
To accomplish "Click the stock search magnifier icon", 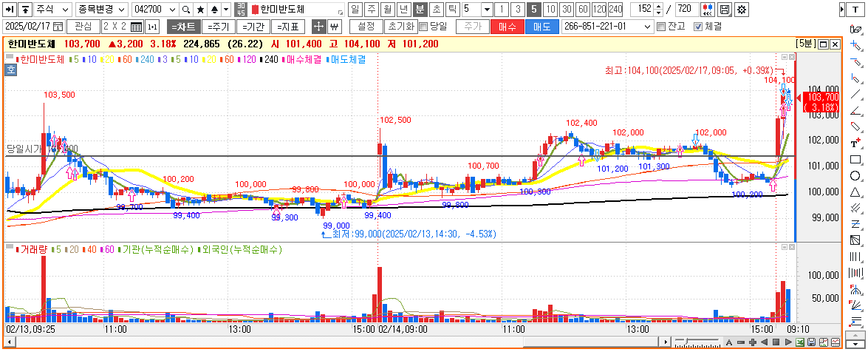I will [186, 10].
